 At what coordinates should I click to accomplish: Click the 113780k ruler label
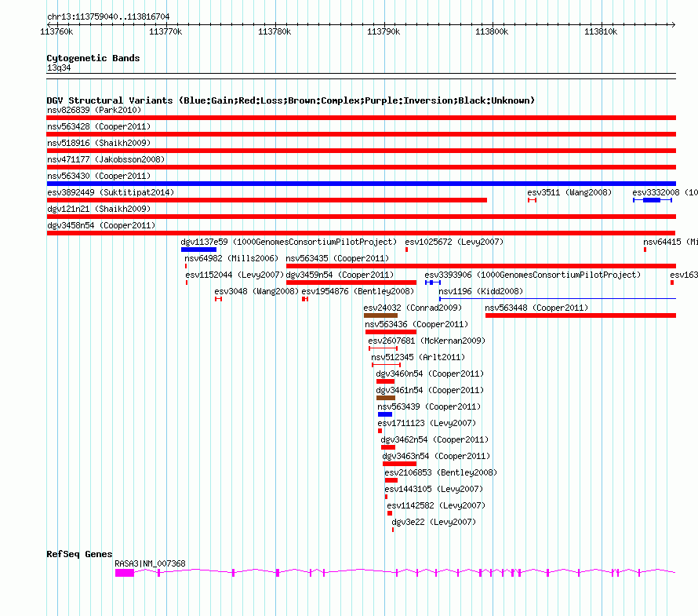coord(274,31)
